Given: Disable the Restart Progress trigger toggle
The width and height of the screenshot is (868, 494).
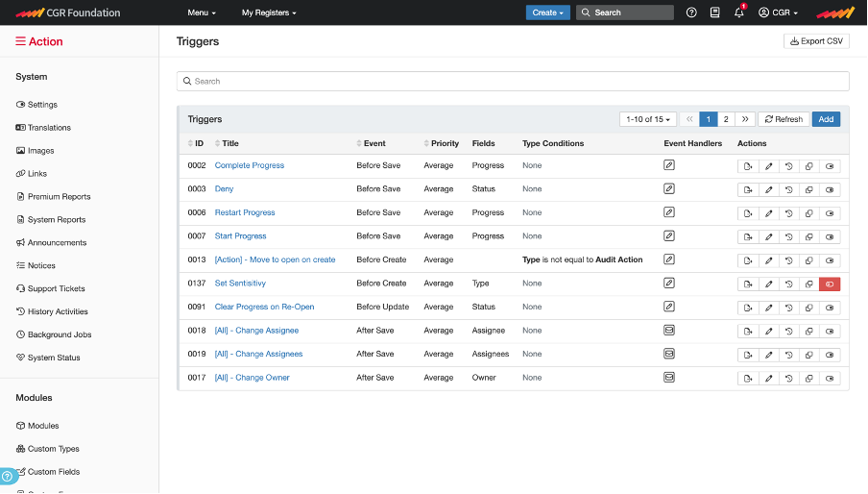Looking at the screenshot, I should click(x=830, y=213).
